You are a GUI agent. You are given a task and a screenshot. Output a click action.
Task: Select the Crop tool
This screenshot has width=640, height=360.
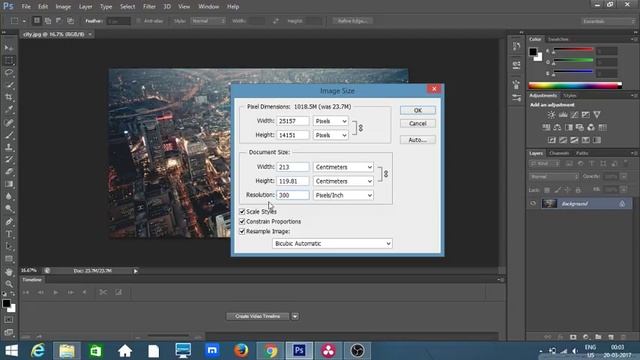[x=9, y=97]
